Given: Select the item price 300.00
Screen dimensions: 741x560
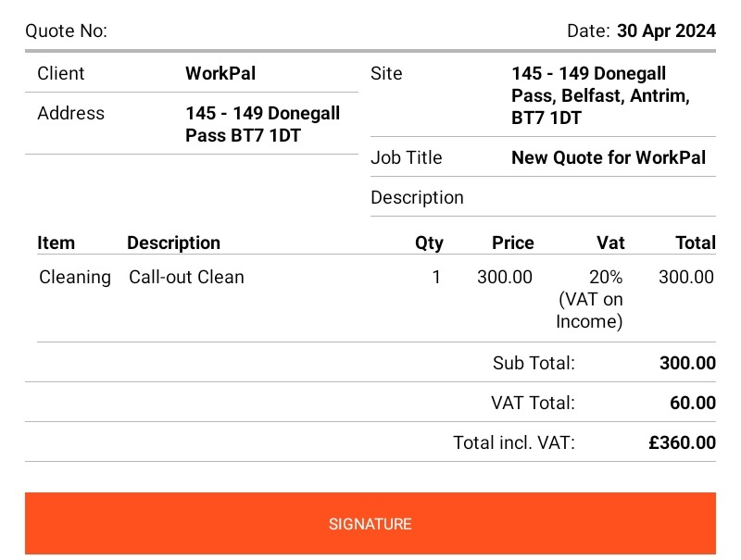Looking at the screenshot, I should click(504, 277).
